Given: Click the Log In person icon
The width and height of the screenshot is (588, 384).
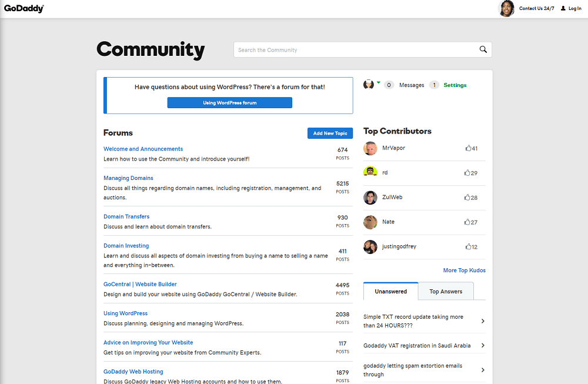Looking at the screenshot, I should click(563, 8).
